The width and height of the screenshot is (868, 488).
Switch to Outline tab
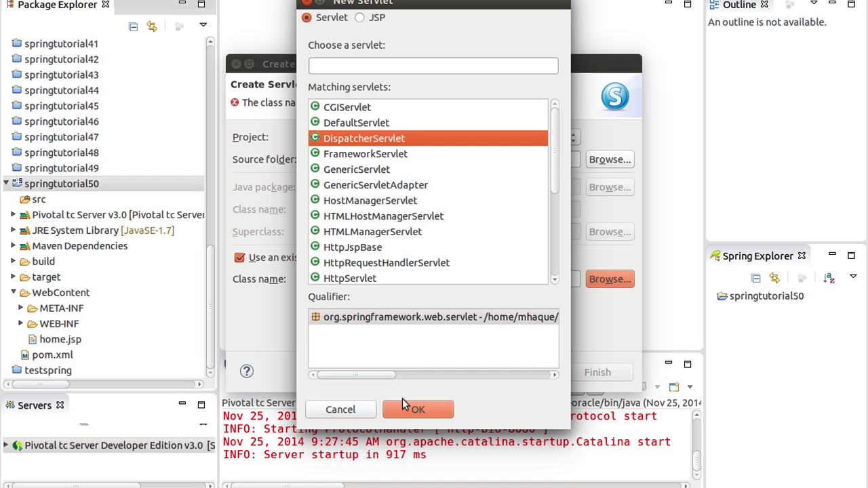(x=739, y=5)
